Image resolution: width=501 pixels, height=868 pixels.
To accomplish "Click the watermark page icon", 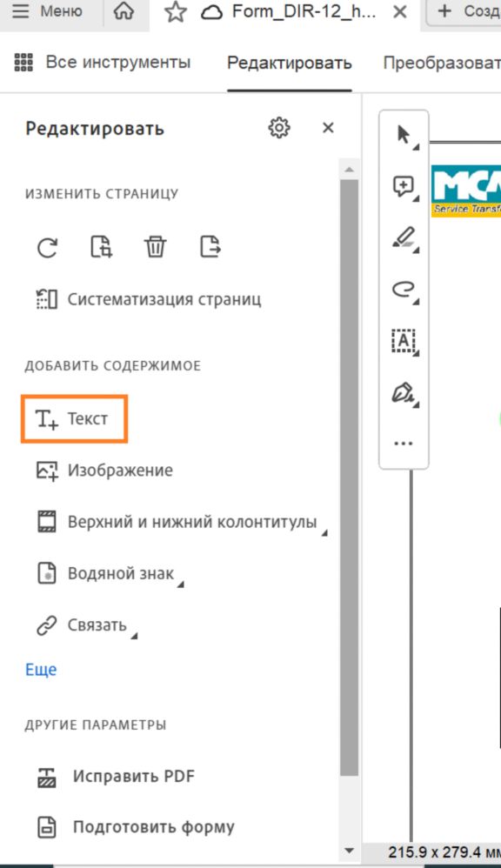I will click(46, 573).
